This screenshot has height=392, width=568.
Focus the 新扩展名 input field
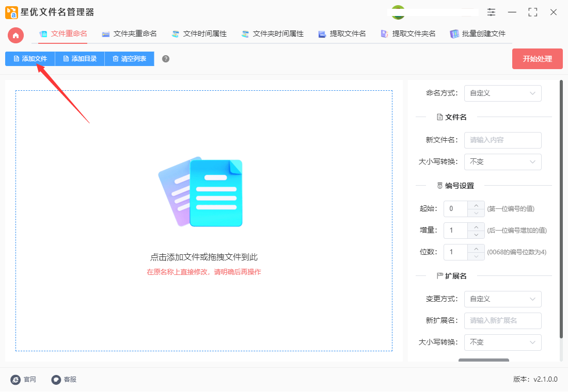503,321
